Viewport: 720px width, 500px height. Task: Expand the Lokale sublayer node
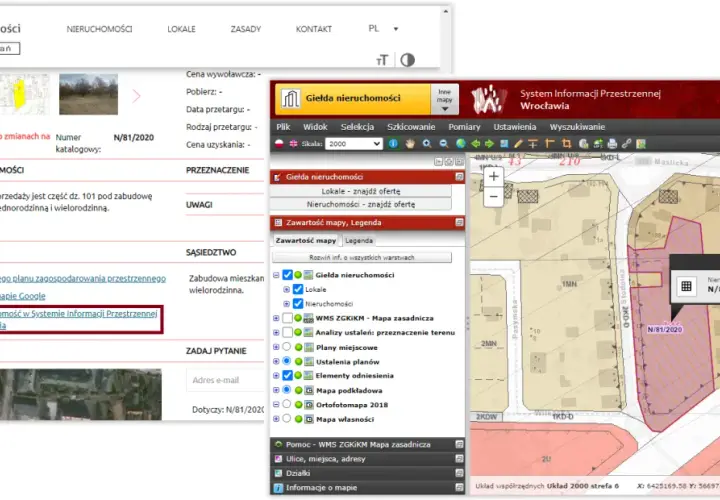click(287, 290)
